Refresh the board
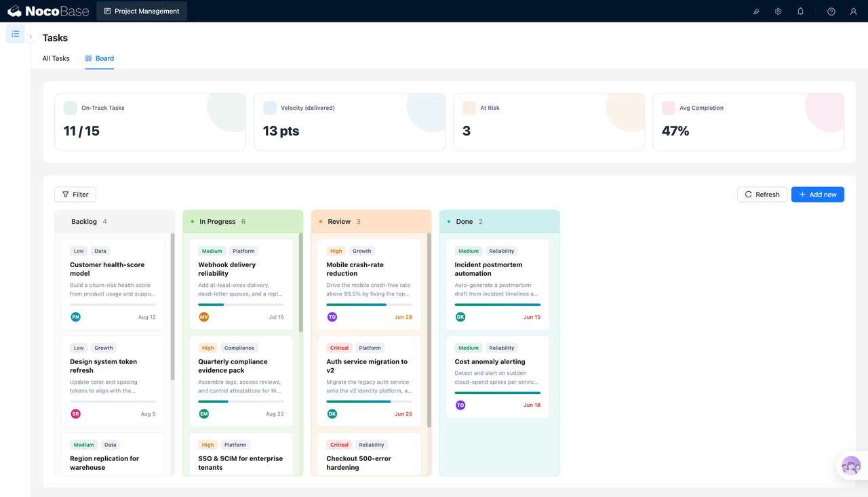868x497 pixels. coord(762,195)
